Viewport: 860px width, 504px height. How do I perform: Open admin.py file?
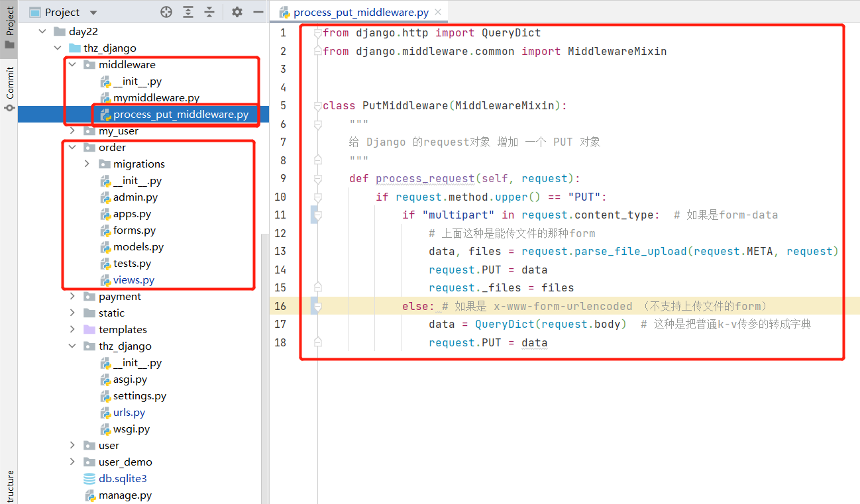[135, 197]
